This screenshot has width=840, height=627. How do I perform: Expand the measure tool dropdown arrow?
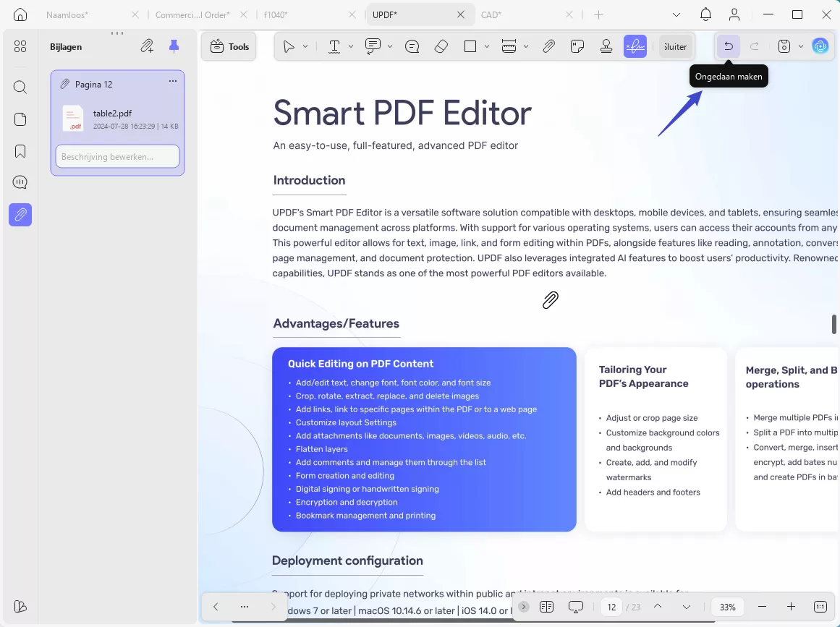pos(526,46)
